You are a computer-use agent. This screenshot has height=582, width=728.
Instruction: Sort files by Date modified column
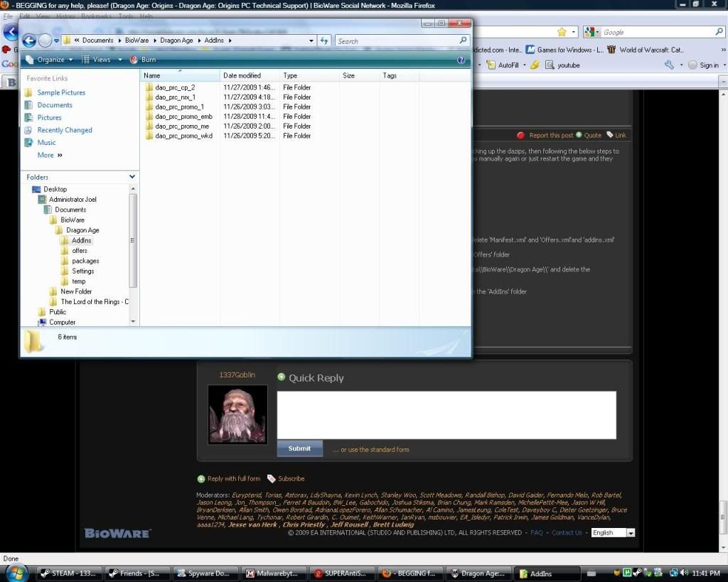(242, 75)
